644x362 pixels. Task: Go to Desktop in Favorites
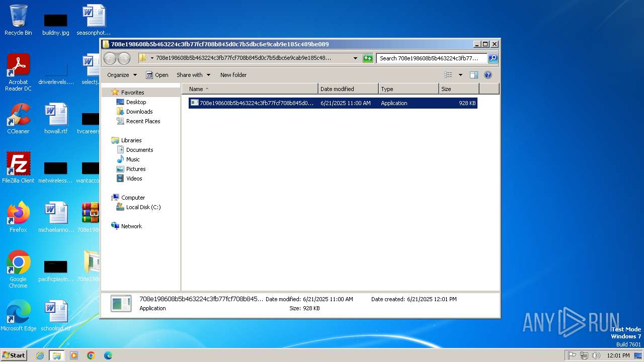136,102
